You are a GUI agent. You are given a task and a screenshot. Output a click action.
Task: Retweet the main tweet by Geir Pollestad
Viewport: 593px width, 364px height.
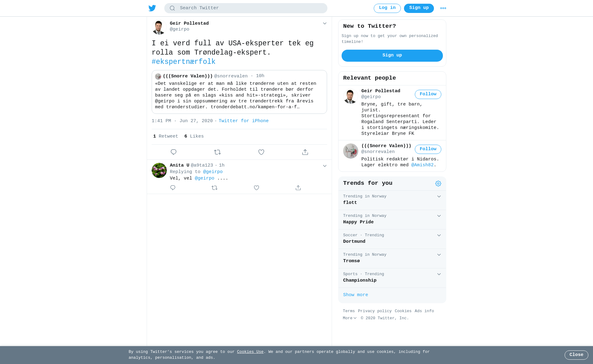point(217,152)
